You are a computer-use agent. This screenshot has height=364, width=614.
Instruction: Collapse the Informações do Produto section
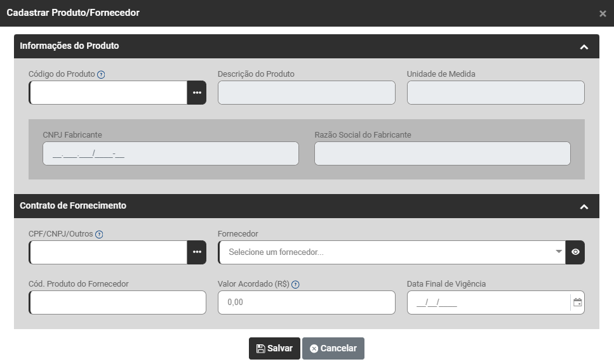click(x=584, y=46)
